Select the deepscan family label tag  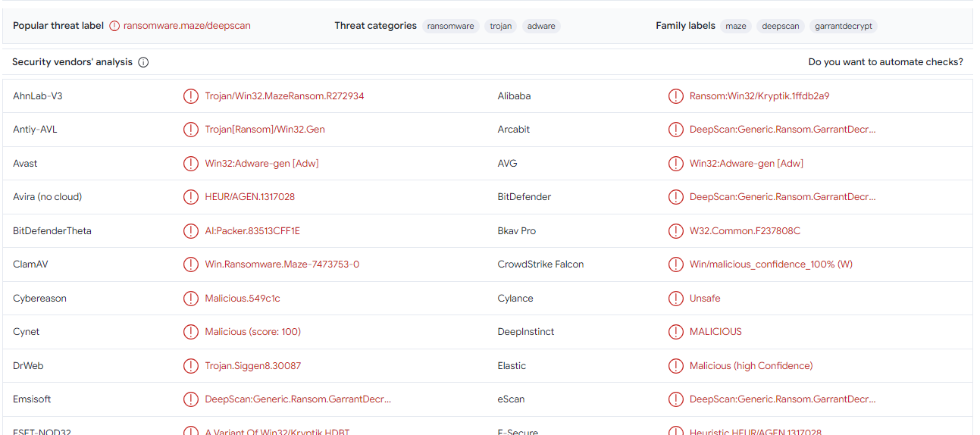coord(781,26)
